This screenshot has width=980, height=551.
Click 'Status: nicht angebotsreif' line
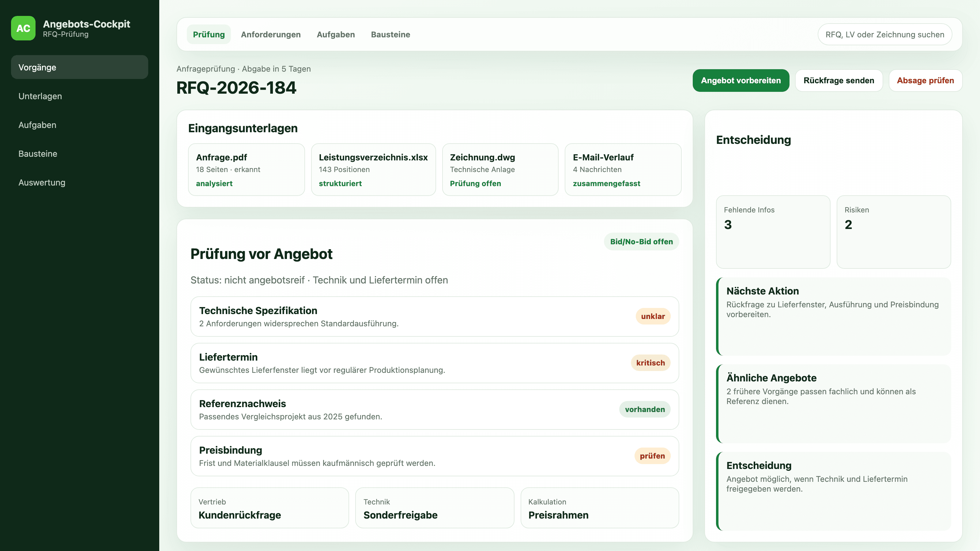[319, 280]
